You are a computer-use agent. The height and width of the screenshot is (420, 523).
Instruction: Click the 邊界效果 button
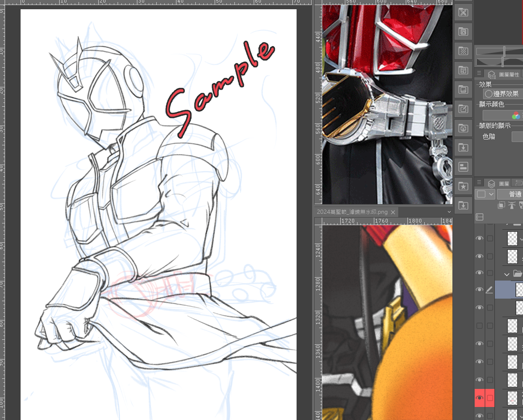pyautogui.click(x=503, y=94)
